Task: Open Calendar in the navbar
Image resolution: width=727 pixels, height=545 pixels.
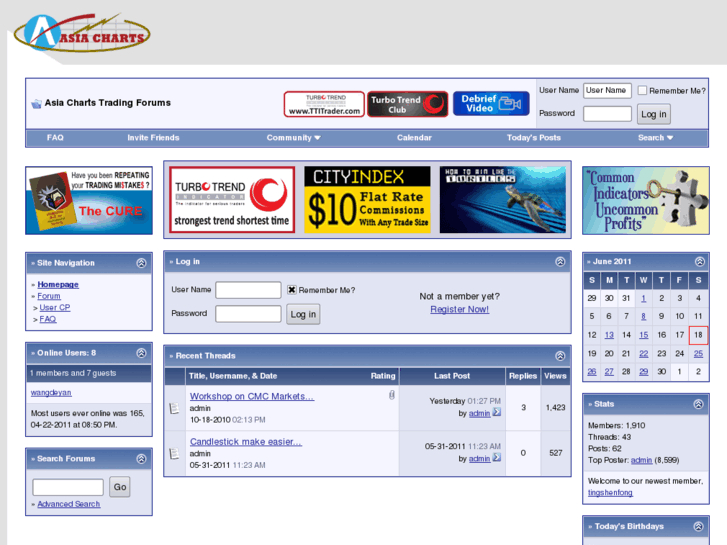Action: coord(414,138)
